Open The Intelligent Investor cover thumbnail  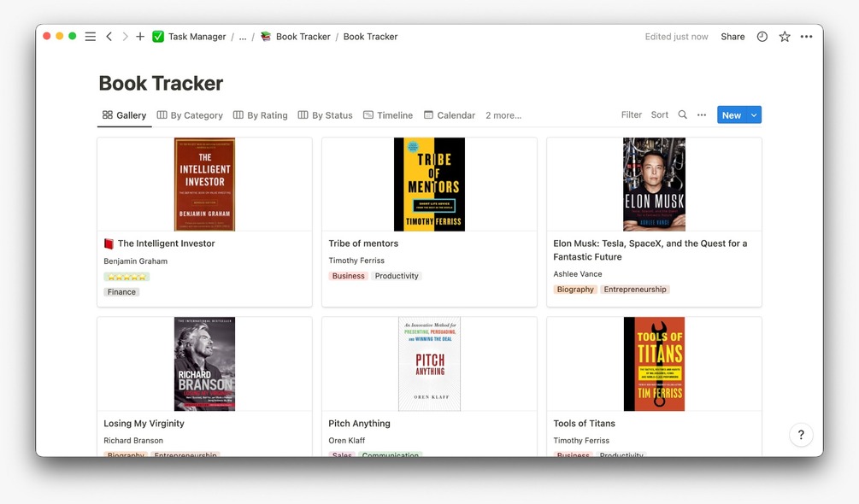click(204, 185)
